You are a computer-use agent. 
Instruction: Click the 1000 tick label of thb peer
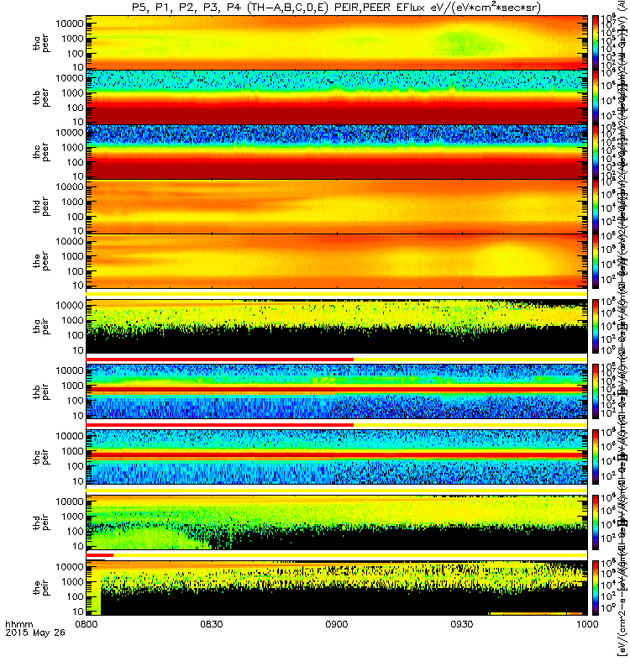click(72, 93)
